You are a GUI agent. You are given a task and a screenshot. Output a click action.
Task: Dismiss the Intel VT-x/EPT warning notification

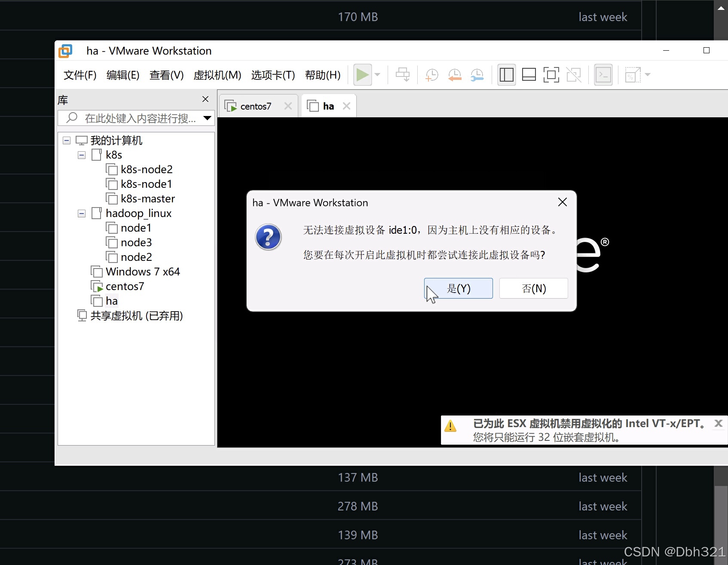tap(718, 423)
